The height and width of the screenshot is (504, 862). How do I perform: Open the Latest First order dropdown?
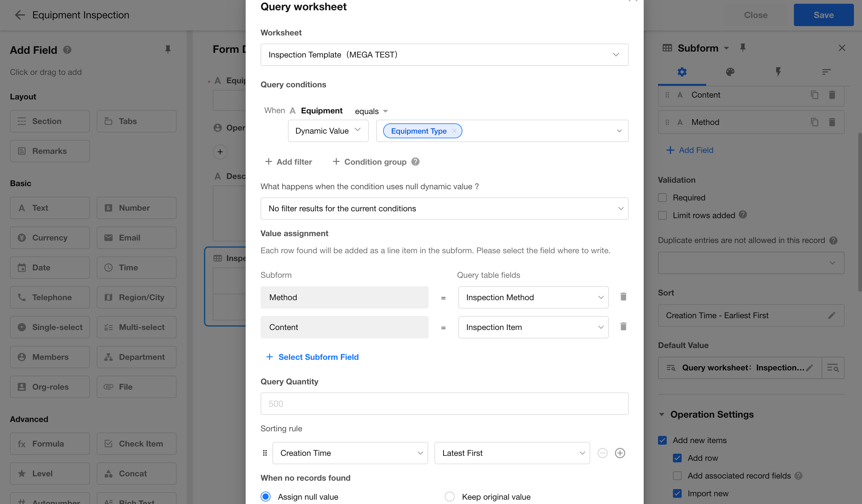click(x=512, y=453)
